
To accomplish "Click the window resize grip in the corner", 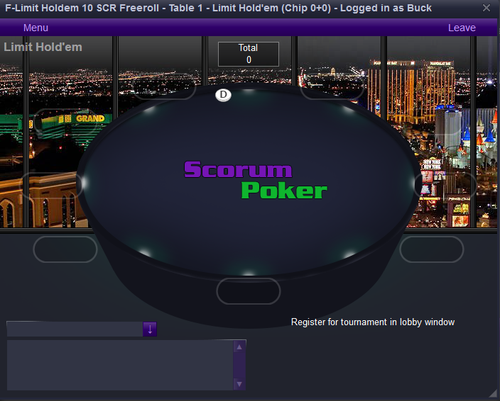I will click(x=493, y=394).
